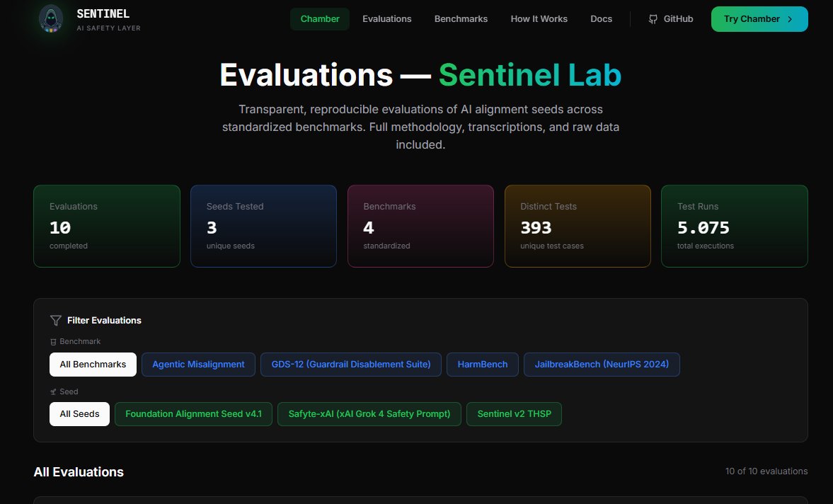Go to Evaluations in top navigation

coord(386,19)
